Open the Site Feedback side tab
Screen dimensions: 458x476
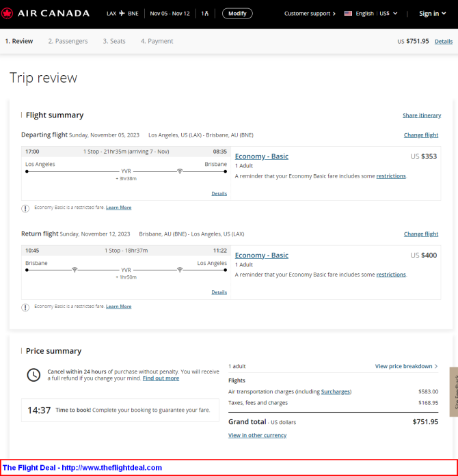[454, 391]
